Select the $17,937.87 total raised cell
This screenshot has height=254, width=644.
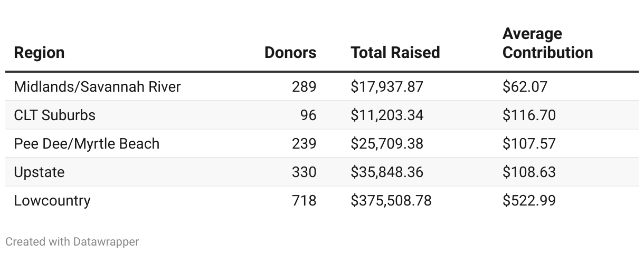coord(387,86)
